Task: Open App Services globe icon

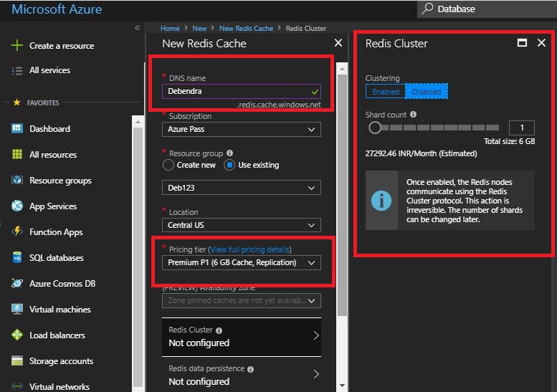Action: tap(17, 206)
